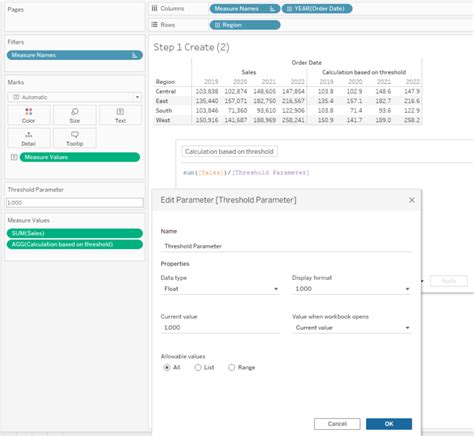Select the List allowable values option

[x=198, y=367]
